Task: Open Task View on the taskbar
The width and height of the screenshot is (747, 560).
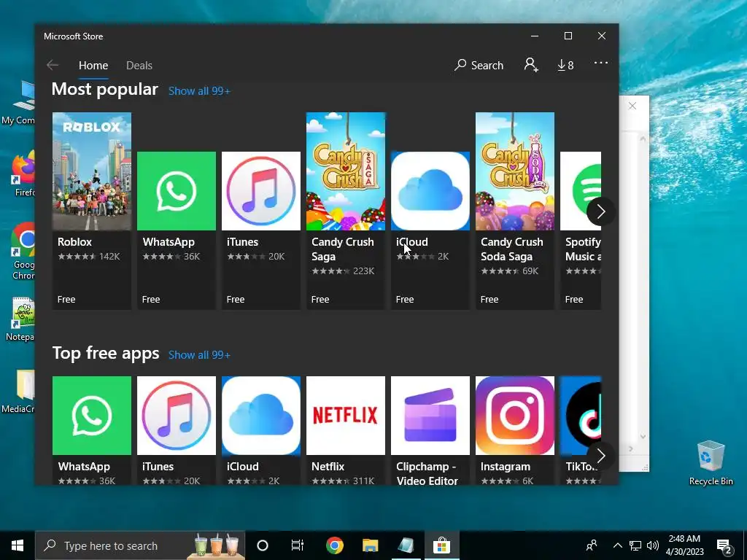Action: (298, 545)
